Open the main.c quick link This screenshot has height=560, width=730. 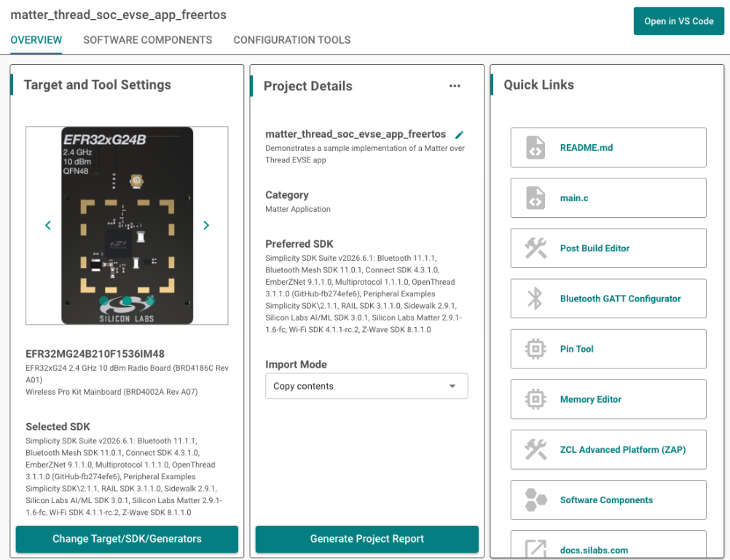pos(608,198)
